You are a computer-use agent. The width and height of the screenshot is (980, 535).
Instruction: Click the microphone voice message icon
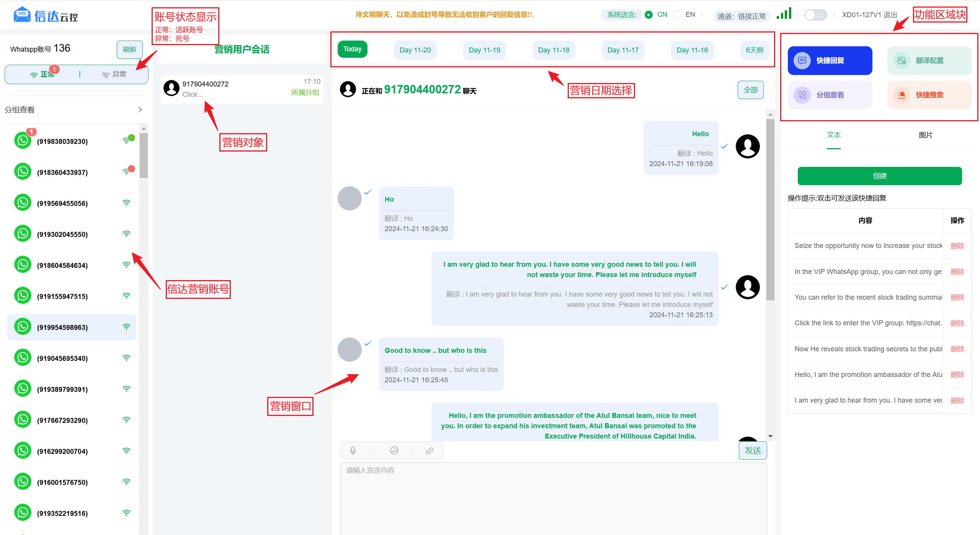353,450
